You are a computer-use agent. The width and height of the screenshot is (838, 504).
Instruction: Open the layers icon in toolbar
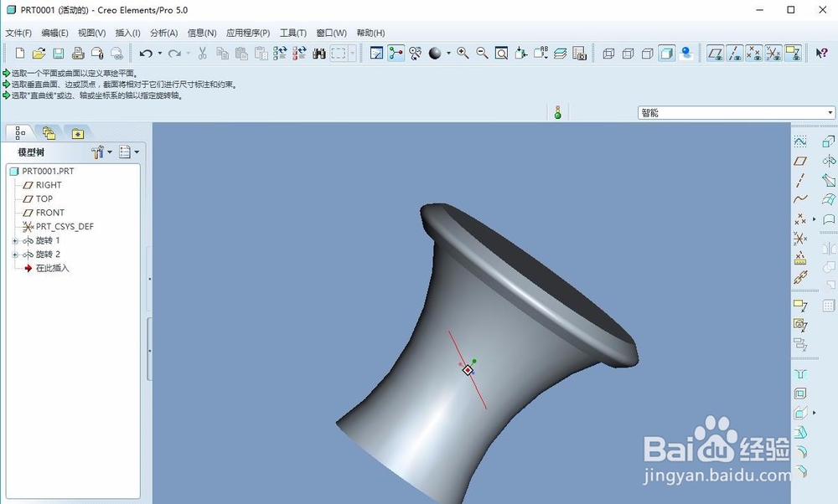click(560, 54)
